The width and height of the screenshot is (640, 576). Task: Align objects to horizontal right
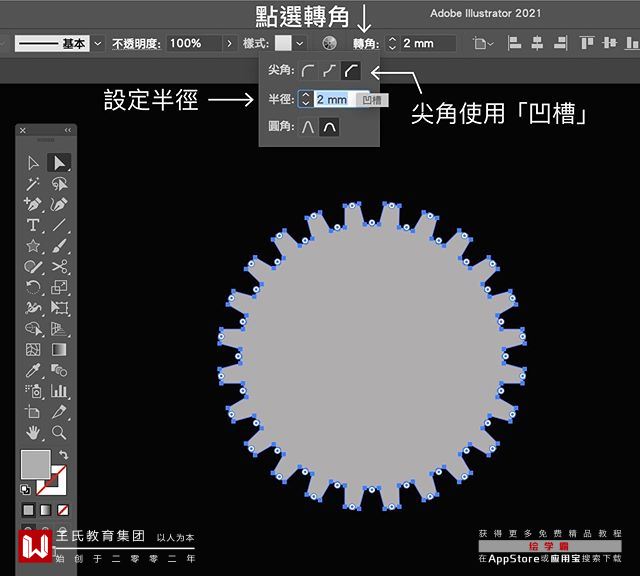(560, 43)
